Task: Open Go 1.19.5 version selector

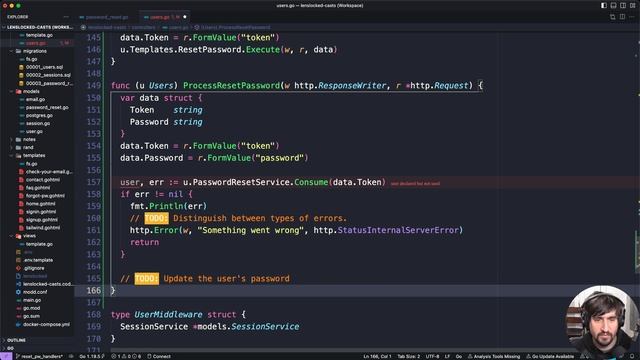Action: (91, 356)
